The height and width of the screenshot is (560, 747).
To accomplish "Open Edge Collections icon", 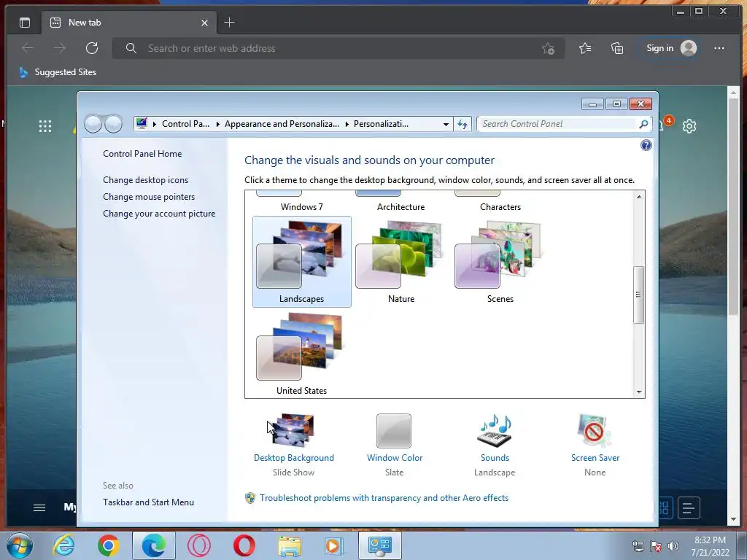I will click(617, 48).
